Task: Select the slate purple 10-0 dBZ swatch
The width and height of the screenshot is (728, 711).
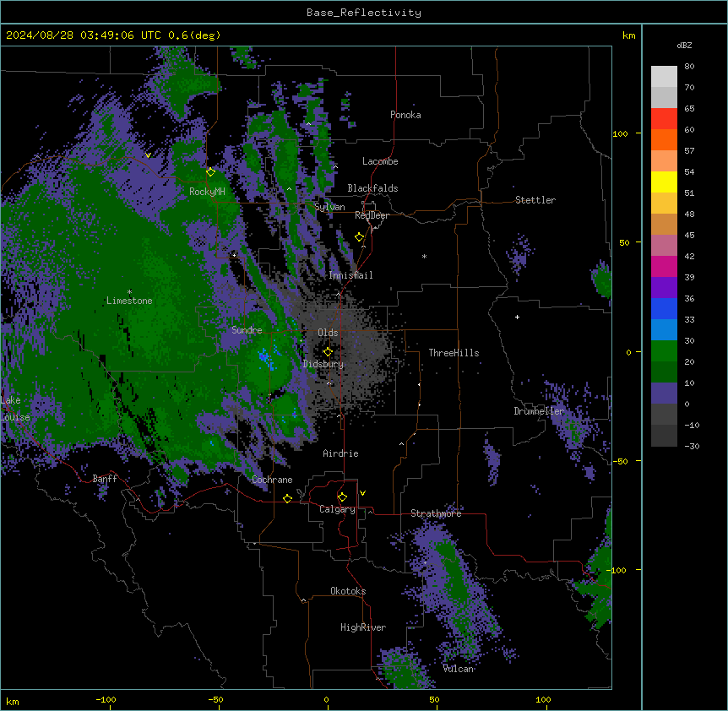Action: [664, 393]
